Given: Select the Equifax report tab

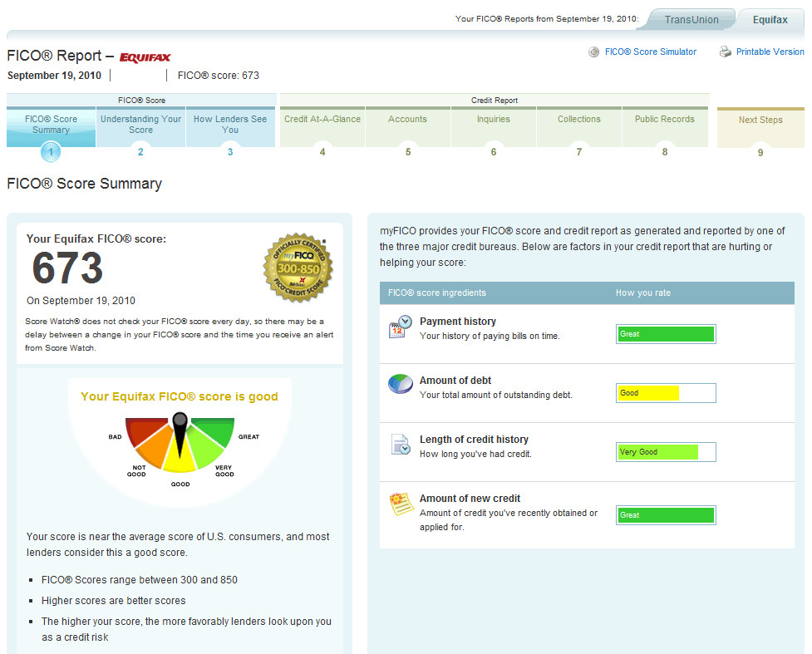Looking at the screenshot, I should click(x=770, y=20).
